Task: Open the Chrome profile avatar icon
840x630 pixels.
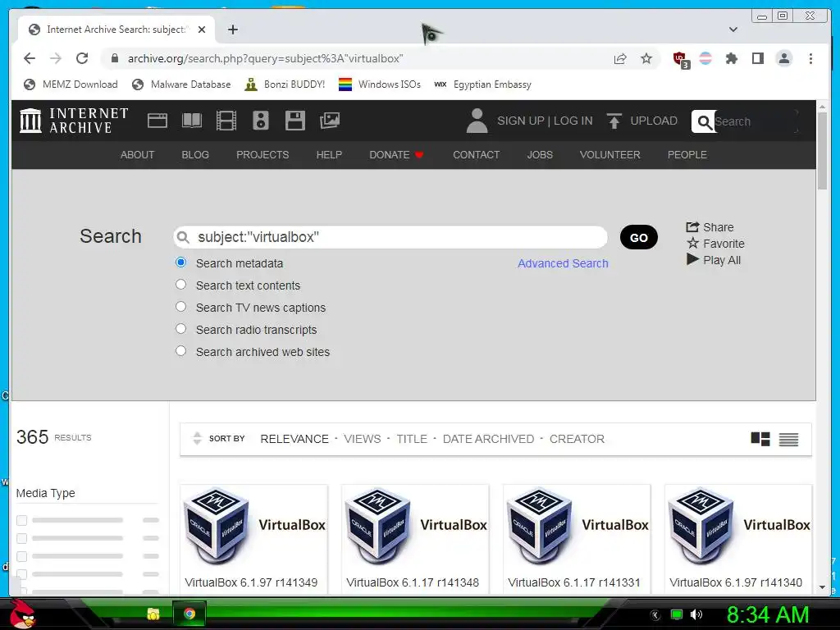Action: (783, 58)
